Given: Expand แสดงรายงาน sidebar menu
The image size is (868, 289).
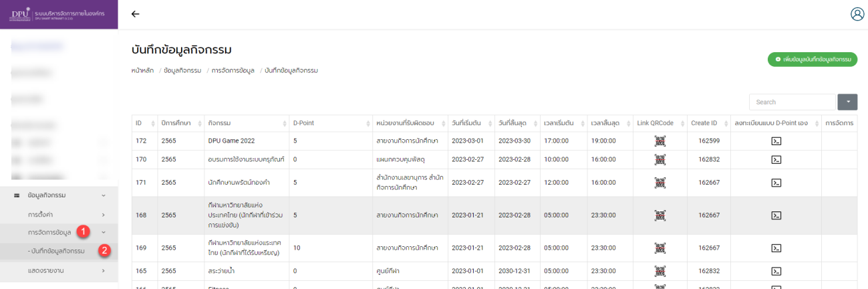Looking at the screenshot, I should point(59,270).
